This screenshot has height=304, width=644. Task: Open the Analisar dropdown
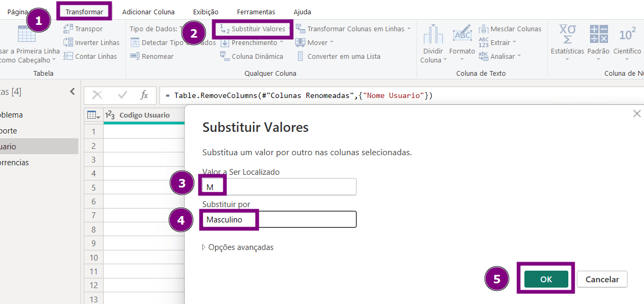coord(500,56)
